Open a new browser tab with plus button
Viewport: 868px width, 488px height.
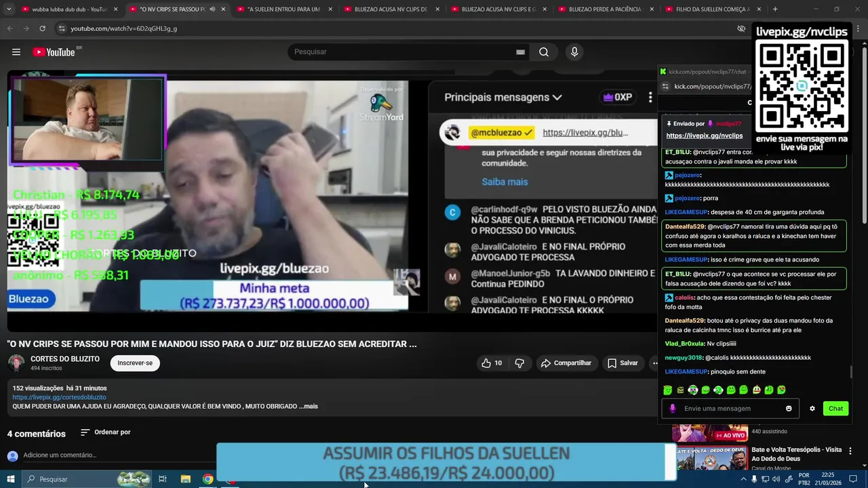click(775, 9)
